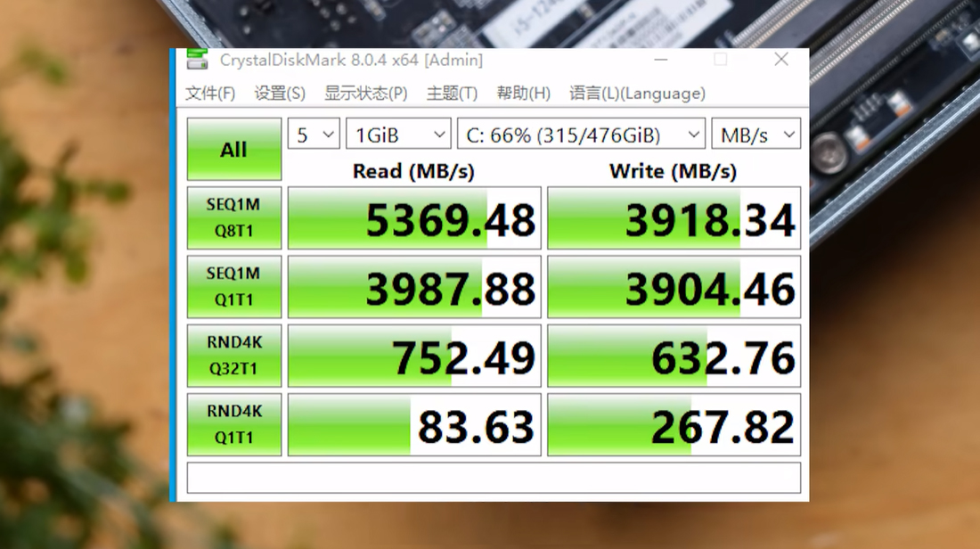
Task: Click the CrystalDiskMark app icon in title bar
Action: [197, 60]
